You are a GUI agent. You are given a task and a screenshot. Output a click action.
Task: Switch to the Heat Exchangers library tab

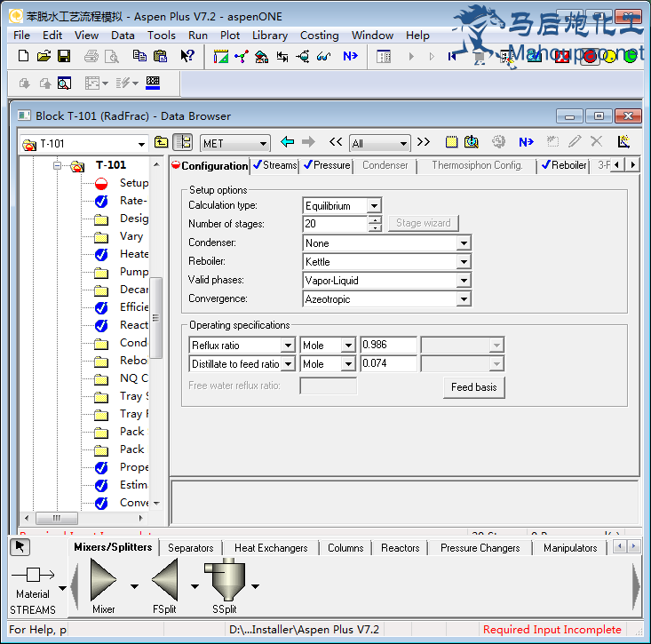[270, 548]
